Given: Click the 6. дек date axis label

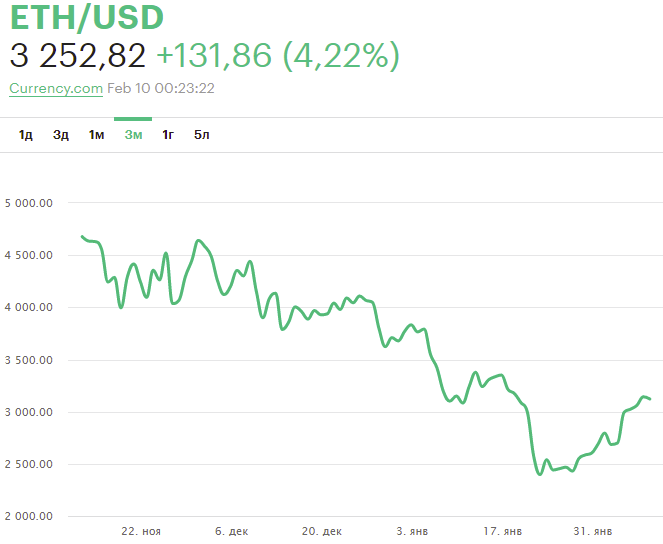Looking at the screenshot, I should click(232, 531).
